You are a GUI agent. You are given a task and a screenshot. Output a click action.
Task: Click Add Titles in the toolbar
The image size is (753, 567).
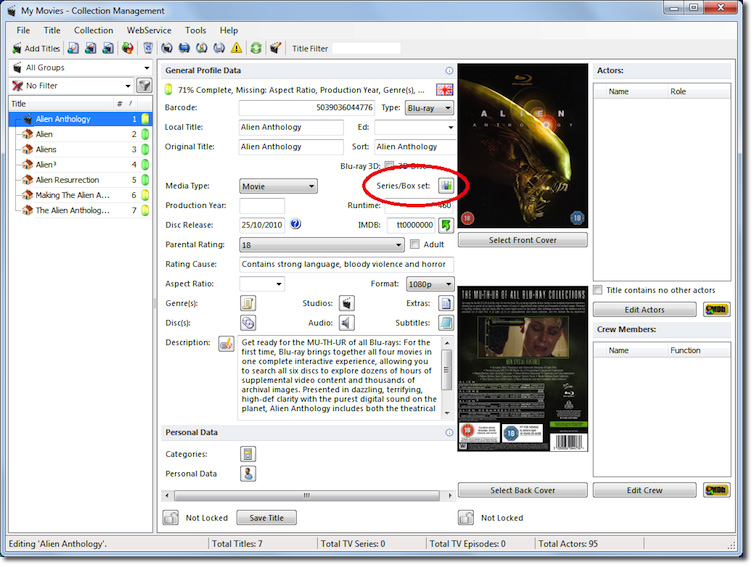pos(35,48)
